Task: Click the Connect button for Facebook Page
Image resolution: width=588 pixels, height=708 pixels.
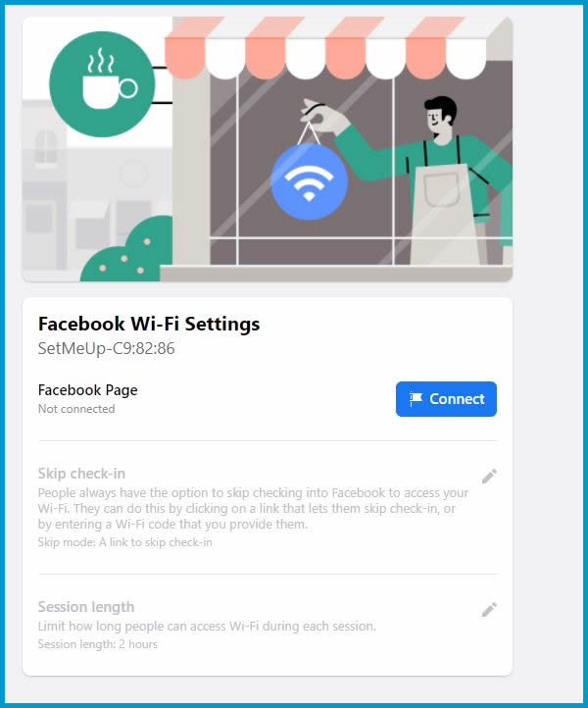Action: tap(446, 399)
